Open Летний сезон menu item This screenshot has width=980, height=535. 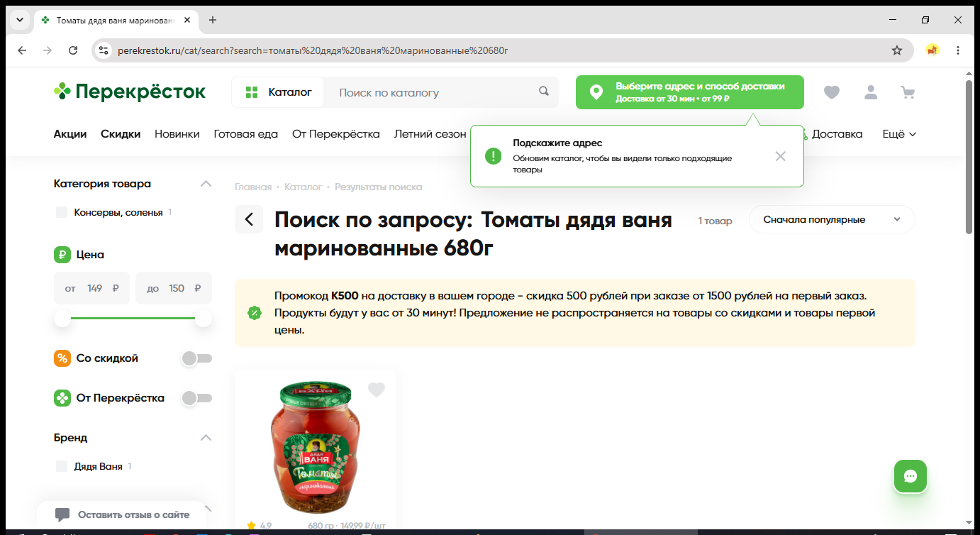(430, 133)
